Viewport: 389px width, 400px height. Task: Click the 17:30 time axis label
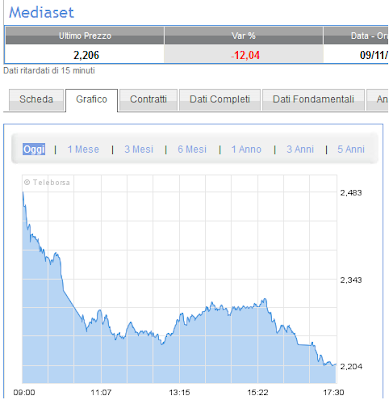(x=334, y=392)
